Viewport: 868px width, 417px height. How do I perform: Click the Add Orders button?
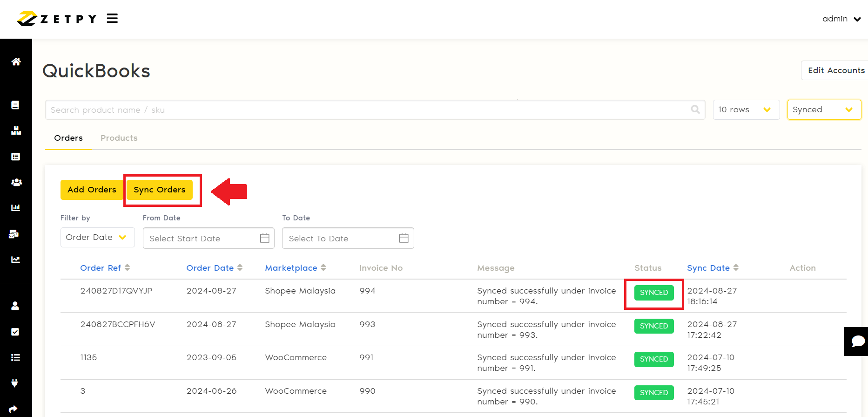[92, 190]
